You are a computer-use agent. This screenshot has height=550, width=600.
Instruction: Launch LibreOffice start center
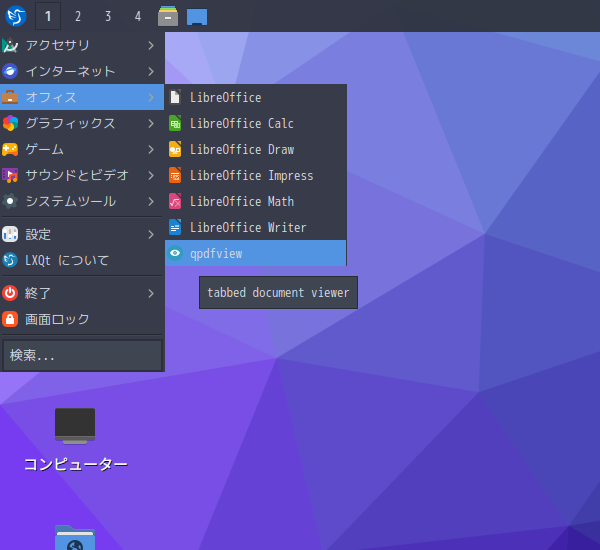[x=256, y=97]
